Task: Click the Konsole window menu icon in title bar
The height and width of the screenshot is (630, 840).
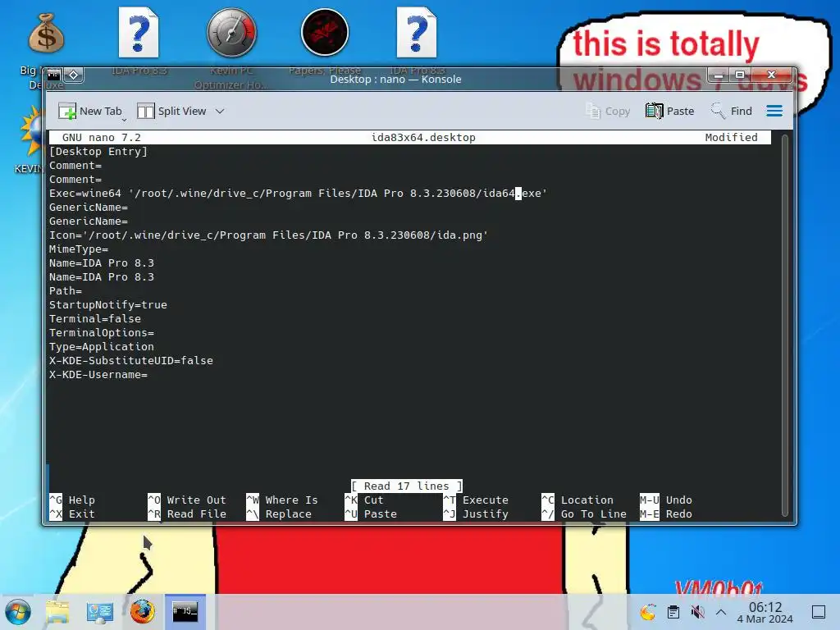Action: point(53,75)
